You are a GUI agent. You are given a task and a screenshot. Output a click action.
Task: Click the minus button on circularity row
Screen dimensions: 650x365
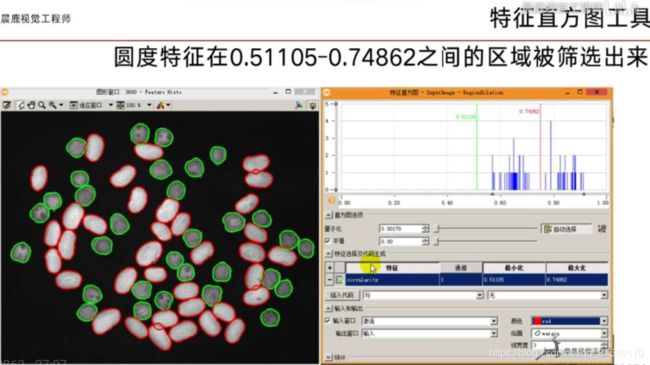(330, 280)
